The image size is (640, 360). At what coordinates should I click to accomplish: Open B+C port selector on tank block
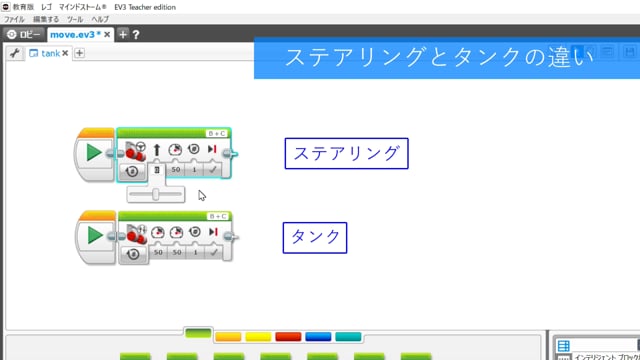click(x=218, y=216)
